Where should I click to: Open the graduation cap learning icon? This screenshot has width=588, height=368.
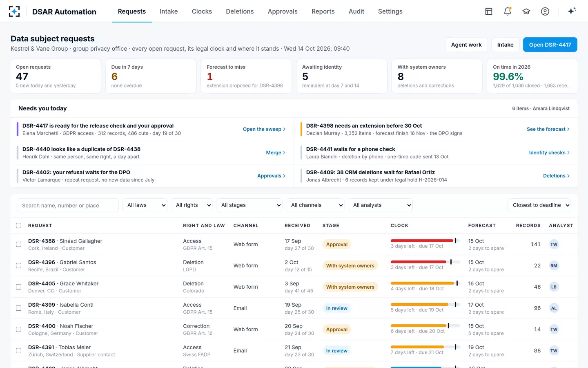pos(526,11)
